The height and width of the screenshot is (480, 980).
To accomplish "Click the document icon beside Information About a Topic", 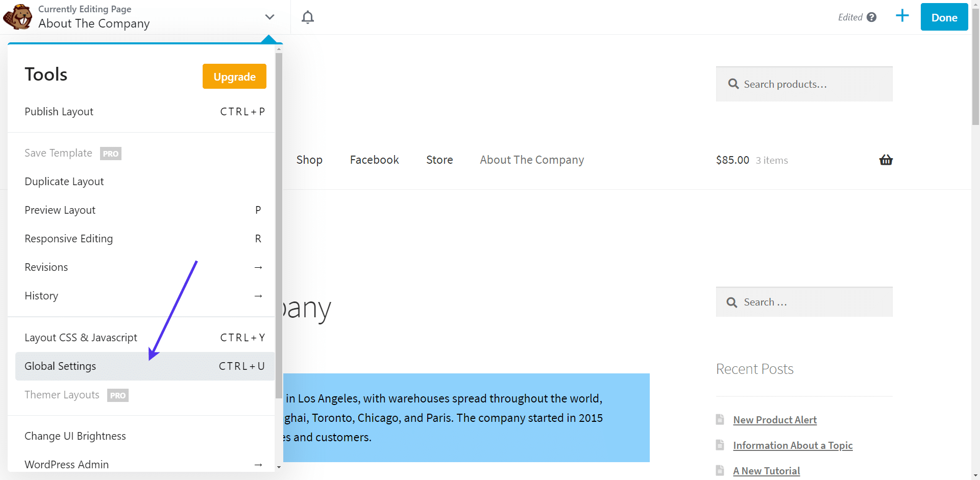I will [x=720, y=445].
